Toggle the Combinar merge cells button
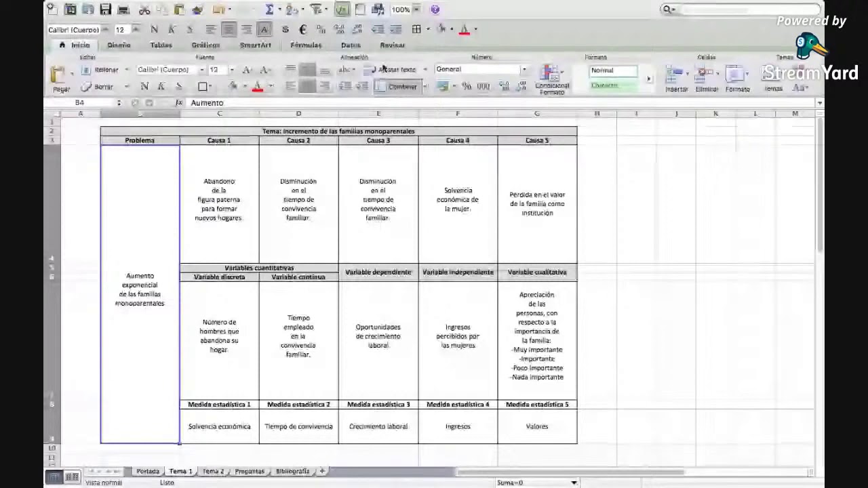 point(397,87)
